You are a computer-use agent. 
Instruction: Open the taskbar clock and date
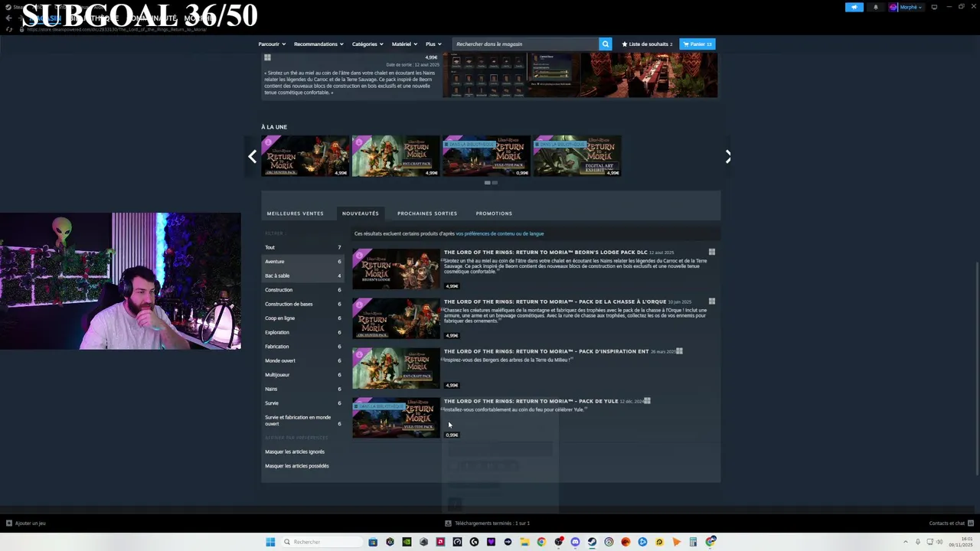pos(961,542)
